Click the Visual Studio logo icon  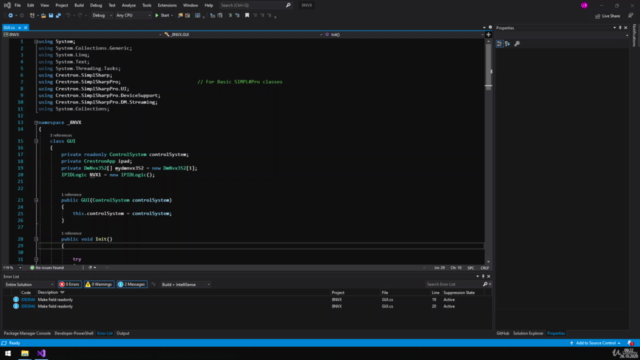click(7, 5)
